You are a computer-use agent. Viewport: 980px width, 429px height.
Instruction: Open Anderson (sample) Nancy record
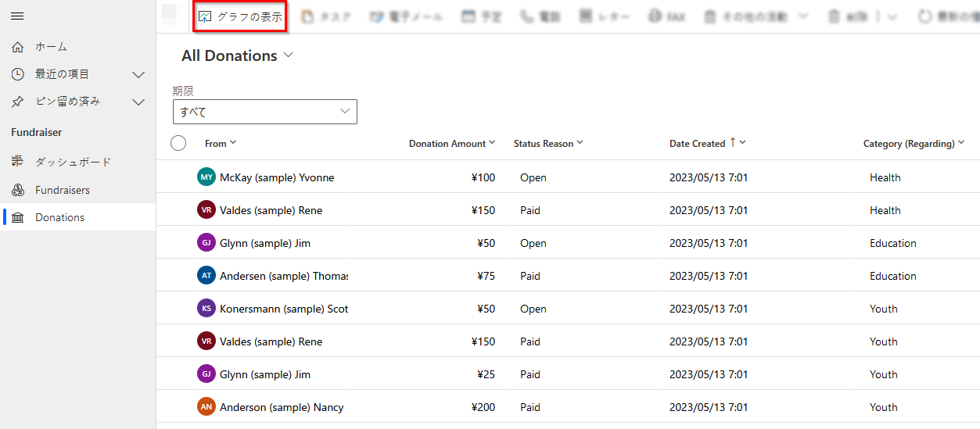click(x=282, y=407)
